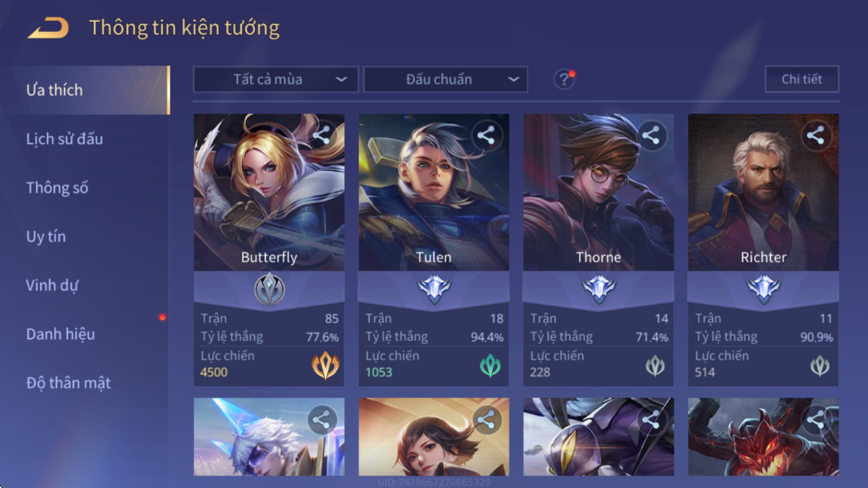Click the Đấu chuẩn dropdown chevron

(x=513, y=80)
